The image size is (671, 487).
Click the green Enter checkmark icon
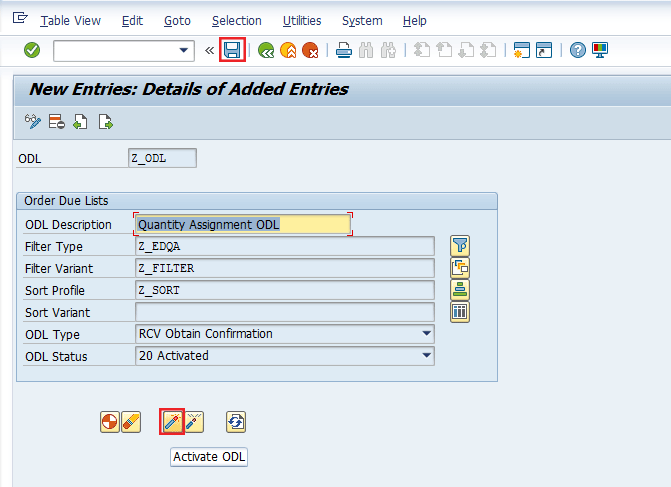32,50
